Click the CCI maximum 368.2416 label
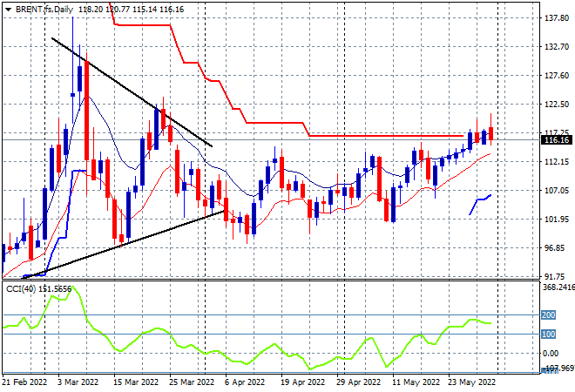The width and height of the screenshot is (575, 392). pos(558,287)
